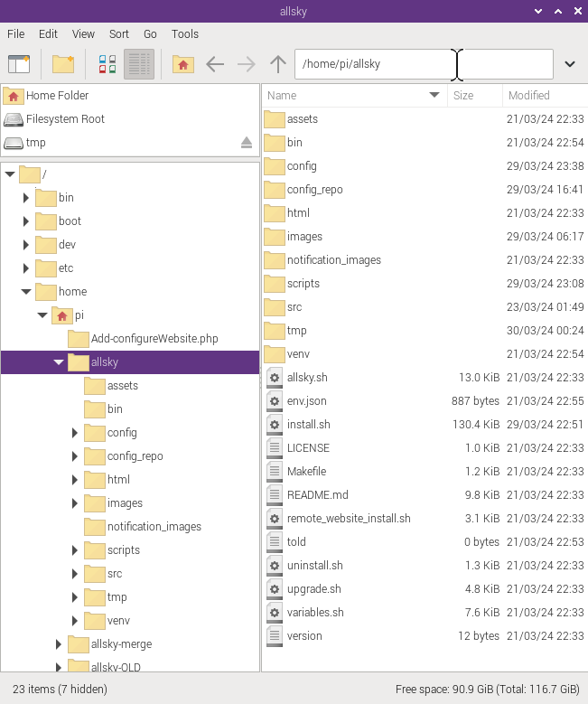Go up to the parent folder
The width and height of the screenshot is (588, 704).
click(278, 64)
